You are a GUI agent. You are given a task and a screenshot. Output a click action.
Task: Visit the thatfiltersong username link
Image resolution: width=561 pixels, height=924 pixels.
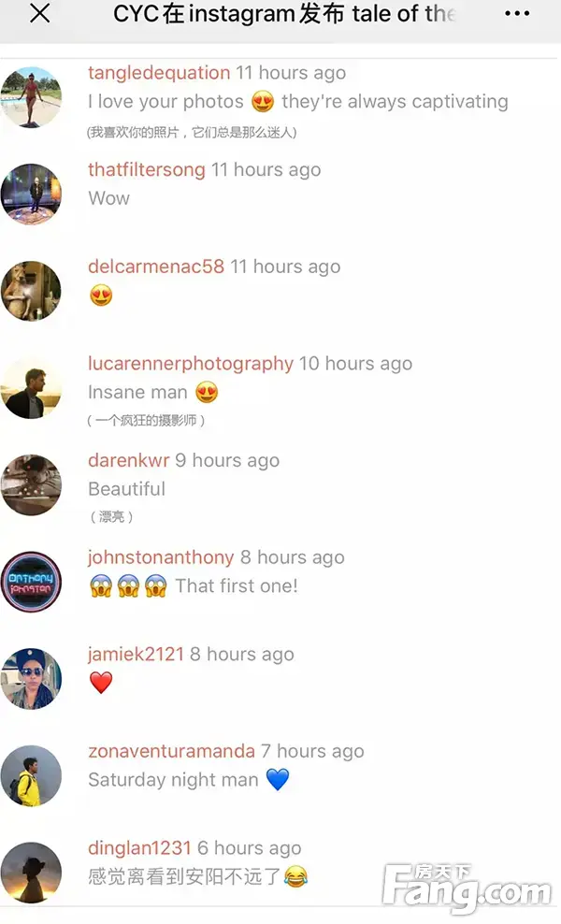coord(147,169)
